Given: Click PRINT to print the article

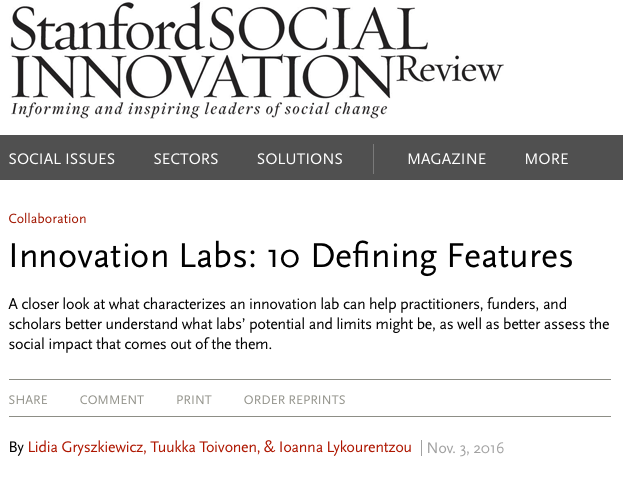Looking at the screenshot, I should click(x=194, y=400).
